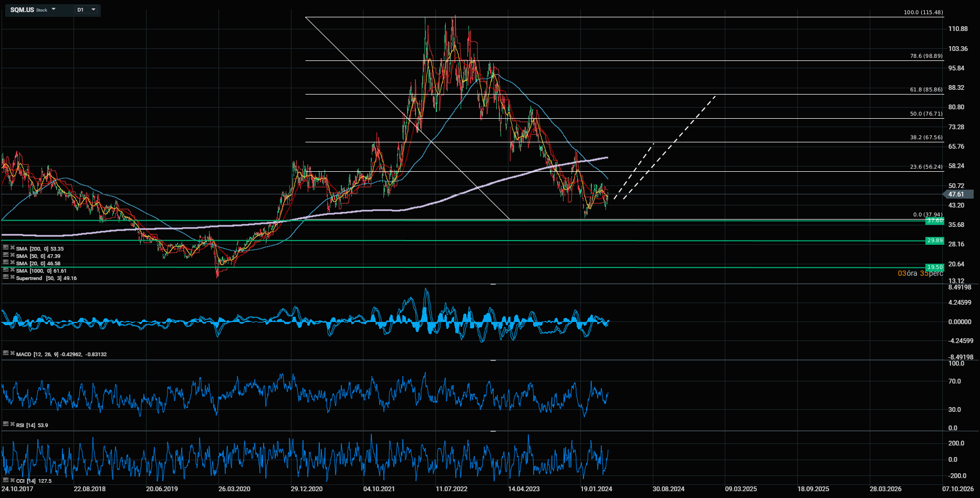Open settings icon for CCI indicator
This screenshot has height=498, width=980.
pos(6,480)
